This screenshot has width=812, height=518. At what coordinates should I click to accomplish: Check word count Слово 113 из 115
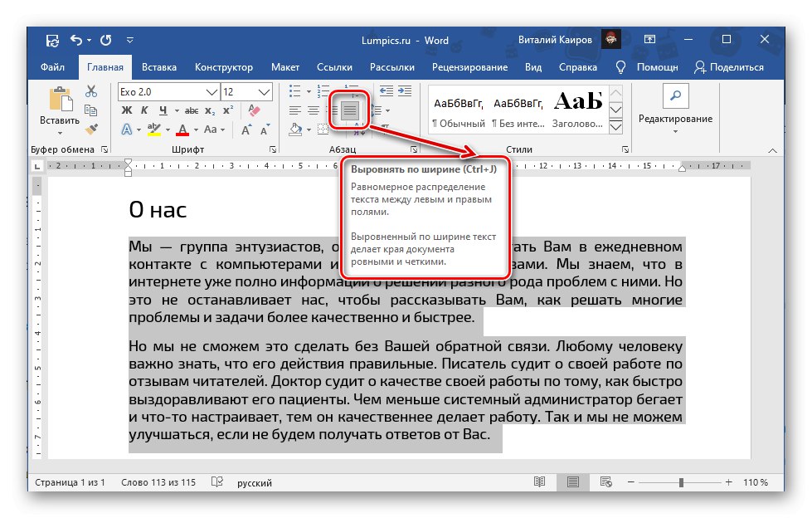(x=158, y=481)
